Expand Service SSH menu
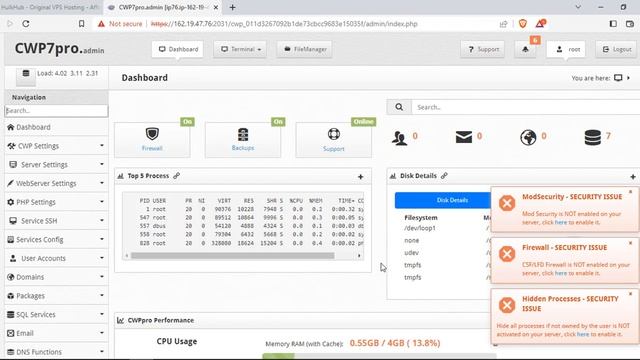Viewport: 640px width, 360px height. (56, 221)
